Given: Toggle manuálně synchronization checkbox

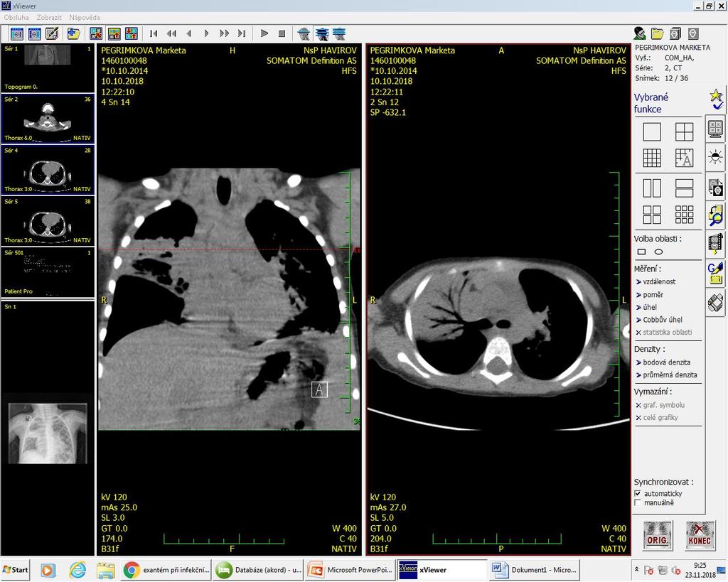Looking at the screenshot, I should click(638, 502).
